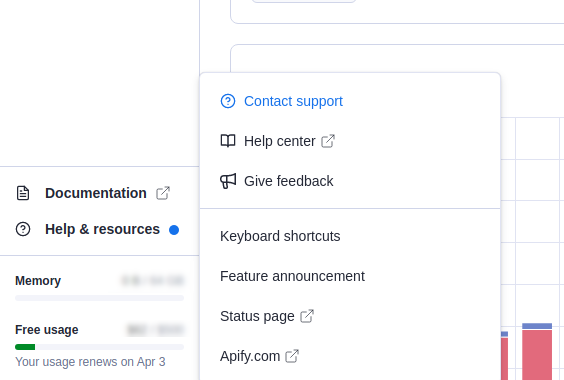Image resolution: width=564 pixels, height=380 pixels.
Task: Open the Status page link
Action: 350,316
